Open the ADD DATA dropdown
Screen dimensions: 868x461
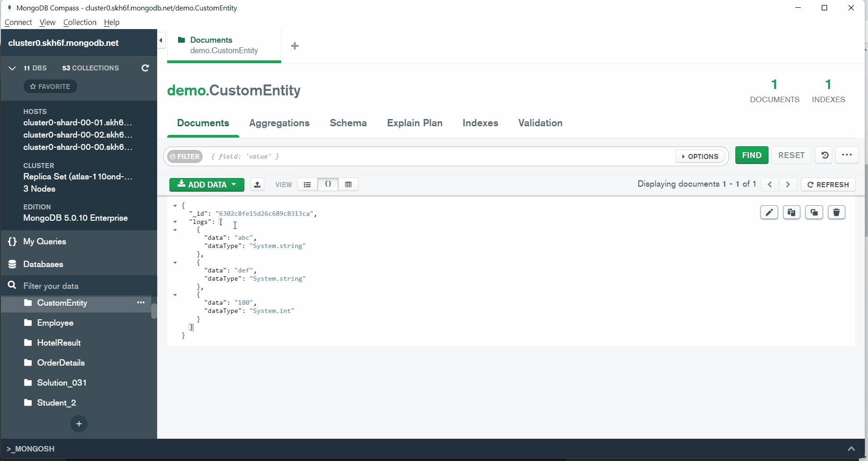pos(206,184)
